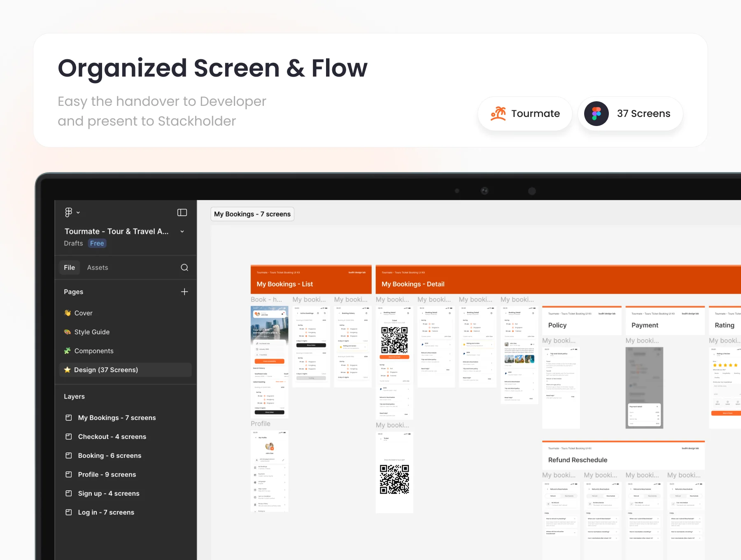Open the Tourmate file name dropdown chevron
Screen dimensions: 741x560
(182, 231)
